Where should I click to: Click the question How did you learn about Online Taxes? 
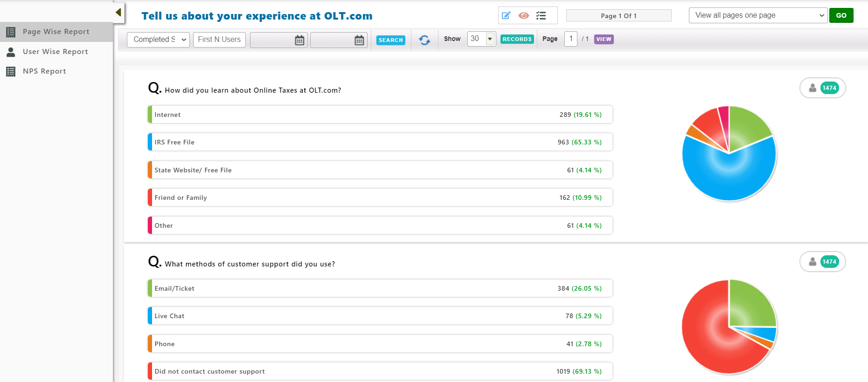pyautogui.click(x=253, y=90)
